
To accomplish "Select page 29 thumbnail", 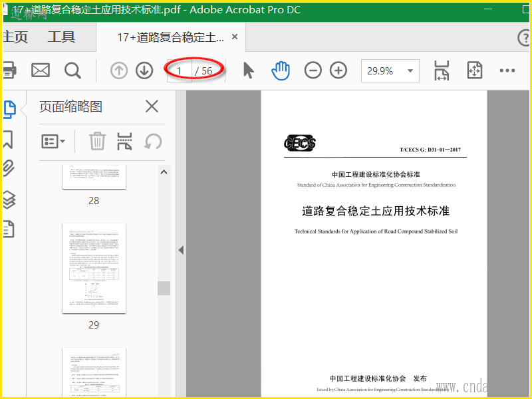I will 94,269.
